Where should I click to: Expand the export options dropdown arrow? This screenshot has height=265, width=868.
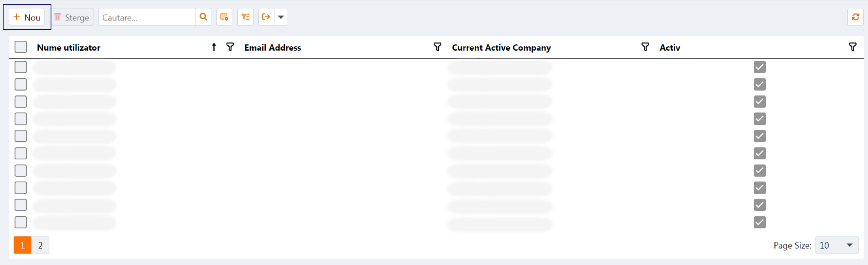[x=281, y=17]
